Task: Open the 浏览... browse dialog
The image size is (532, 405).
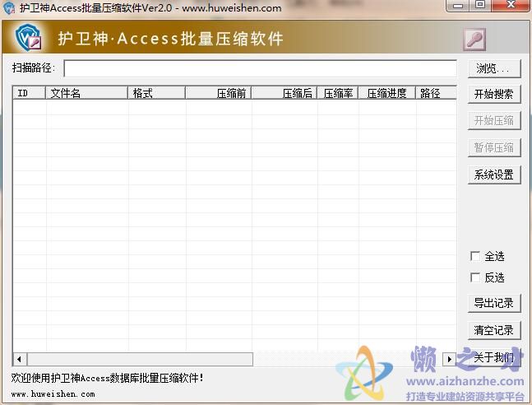Action: [494, 68]
